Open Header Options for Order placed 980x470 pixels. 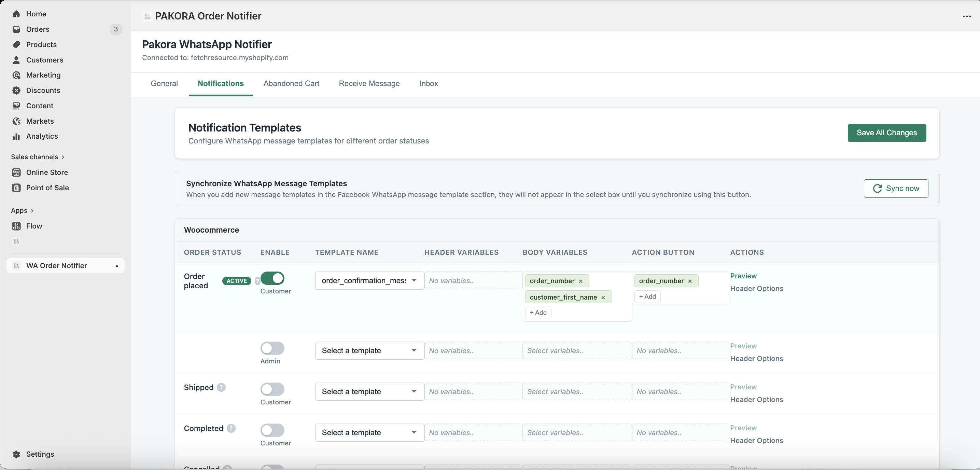coord(756,289)
